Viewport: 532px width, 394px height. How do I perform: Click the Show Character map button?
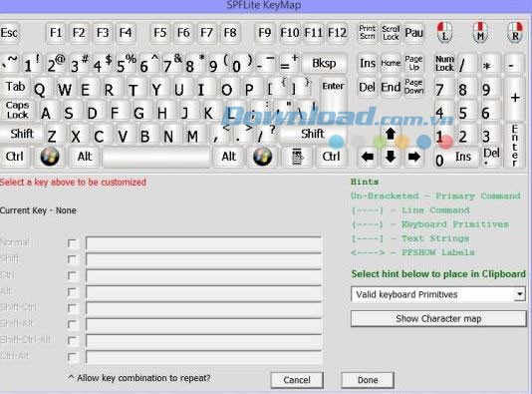(438, 318)
